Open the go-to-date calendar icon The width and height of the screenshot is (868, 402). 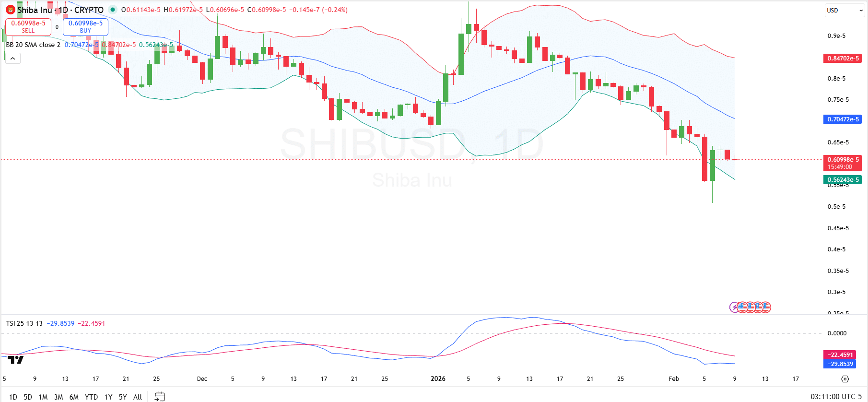[160, 396]
